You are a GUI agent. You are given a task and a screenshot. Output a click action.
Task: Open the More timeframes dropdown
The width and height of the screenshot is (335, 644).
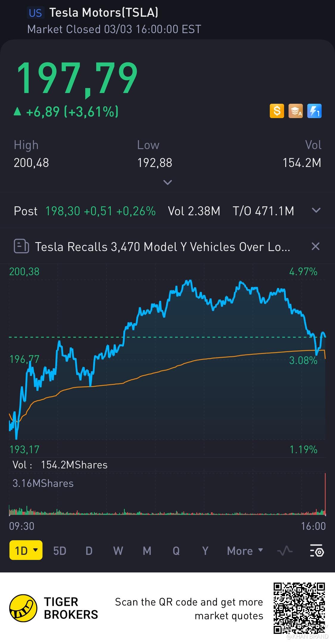coord(245,551)
